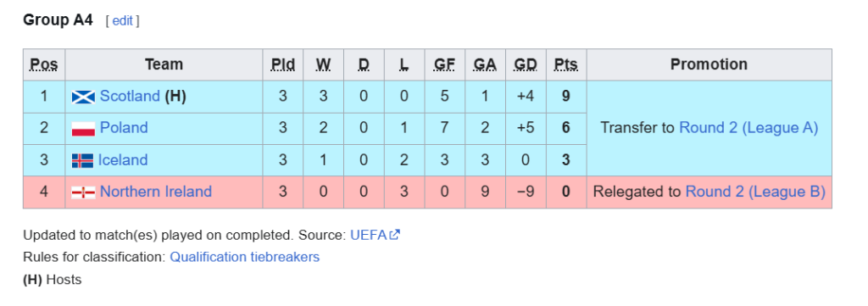868x306 pixels.
Task: Click the Pts column header abbreviation
Action: pos(565,64)
